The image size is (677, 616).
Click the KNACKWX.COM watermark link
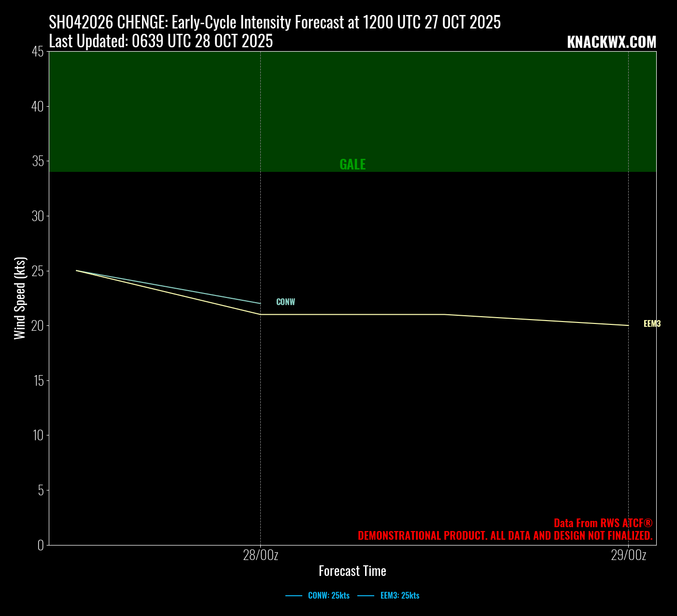611,42
